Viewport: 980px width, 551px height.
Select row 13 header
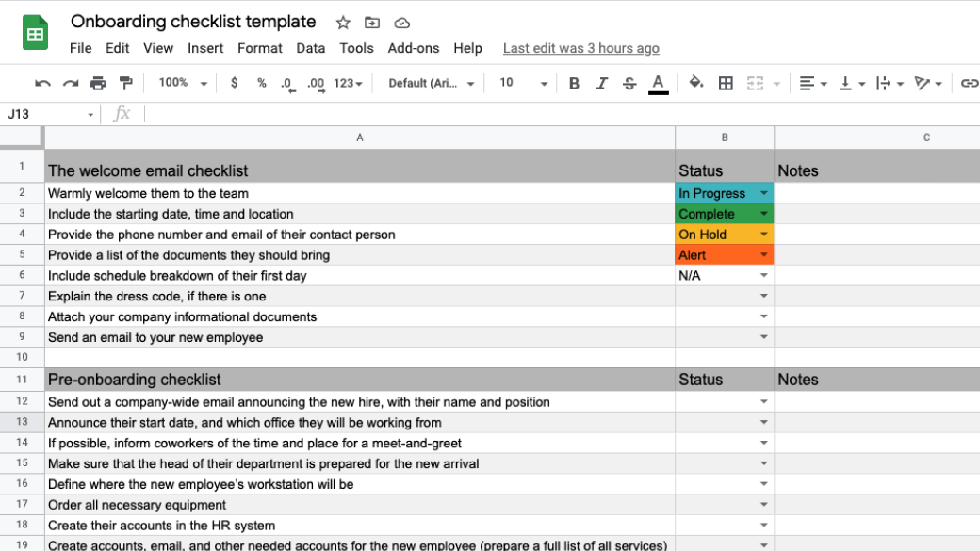click(22, 422)
